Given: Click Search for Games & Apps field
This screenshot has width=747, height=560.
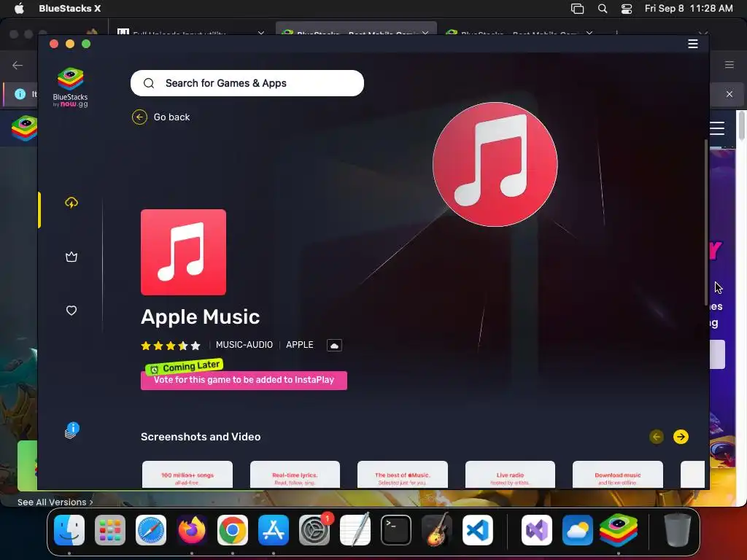Looking at the screenshot, I should 247,83.
